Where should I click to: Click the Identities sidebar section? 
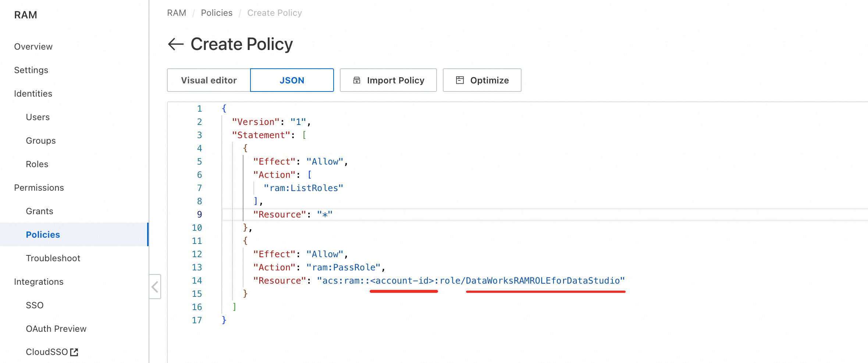click(33, 94)
